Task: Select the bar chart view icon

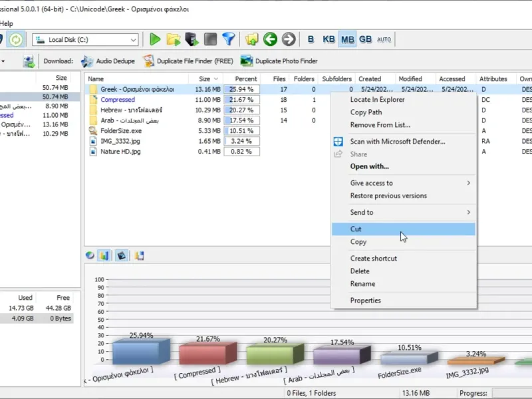Action: pyautogui.click(x=104, y=255)
